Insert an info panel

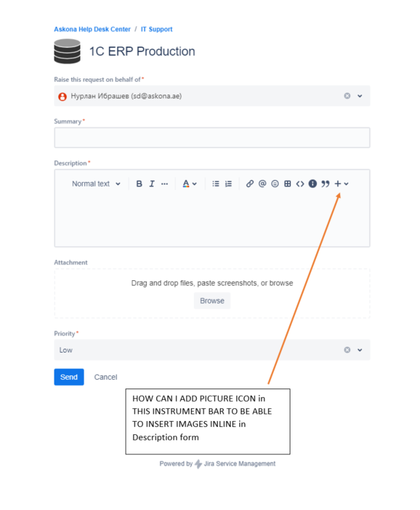coord(312,184)
